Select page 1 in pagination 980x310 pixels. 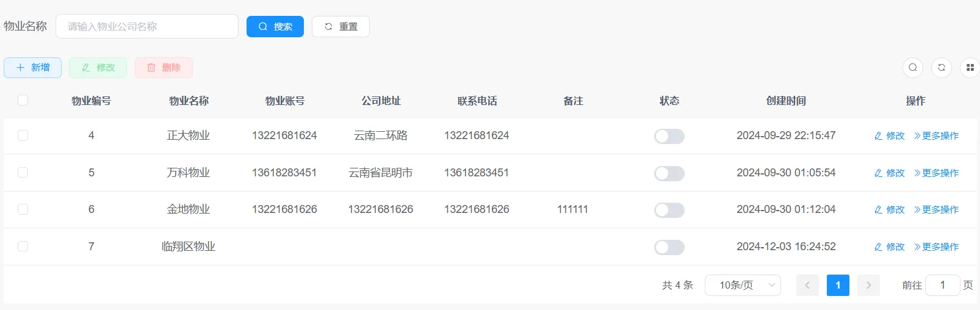[838, 285]
